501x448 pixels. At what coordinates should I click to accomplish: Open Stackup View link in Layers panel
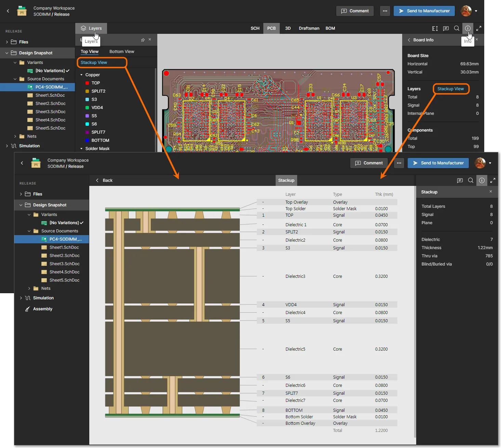[x=94, y=63]
